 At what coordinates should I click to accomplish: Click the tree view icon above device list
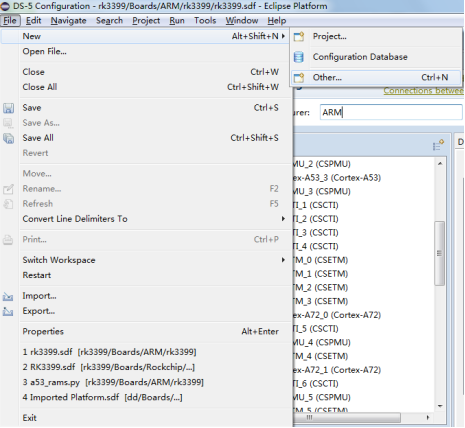[438, 145]
